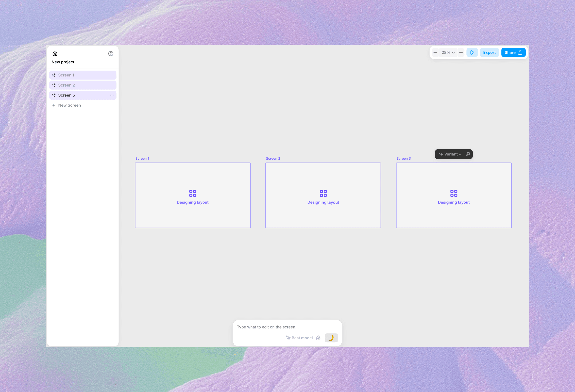Click the edit prompt text field
The width and height of the screenshot is (575, 392).
[x=287, y=327]
